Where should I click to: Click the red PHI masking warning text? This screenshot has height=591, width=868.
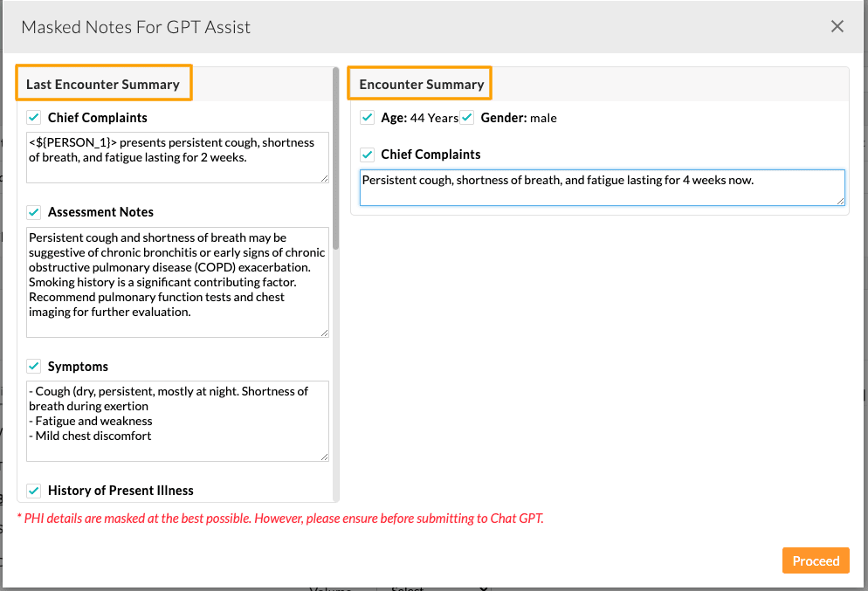click(x=279, y=518)
